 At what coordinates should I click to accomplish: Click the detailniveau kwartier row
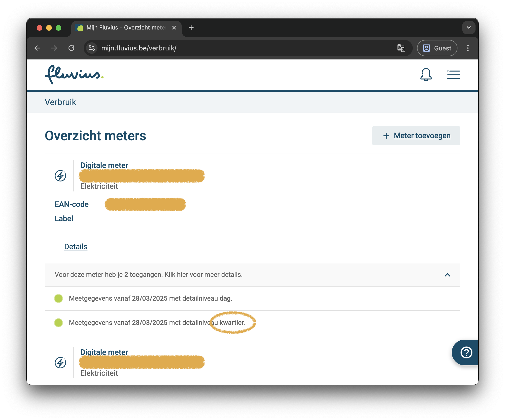[252, 323]
